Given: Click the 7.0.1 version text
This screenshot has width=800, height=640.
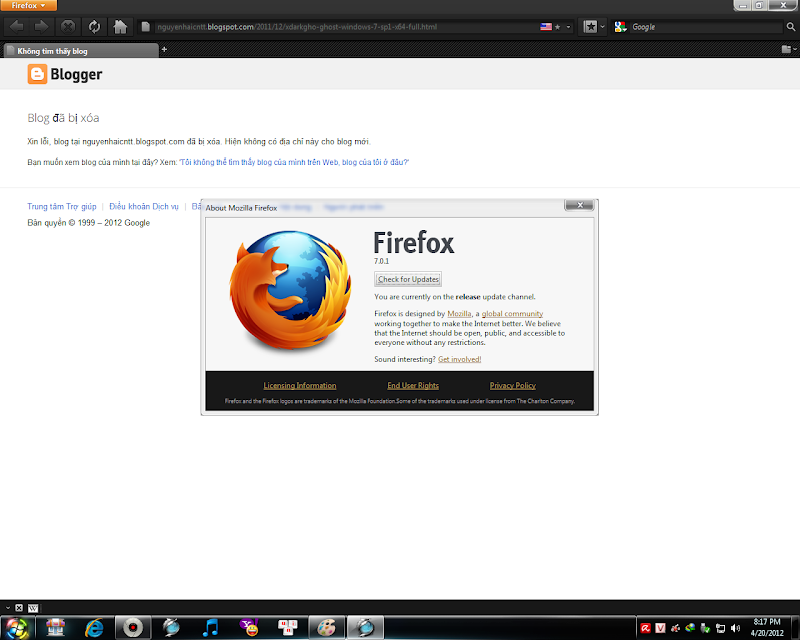Looking at the screenshot, I should pyautogui.click(x=381, y=261).
